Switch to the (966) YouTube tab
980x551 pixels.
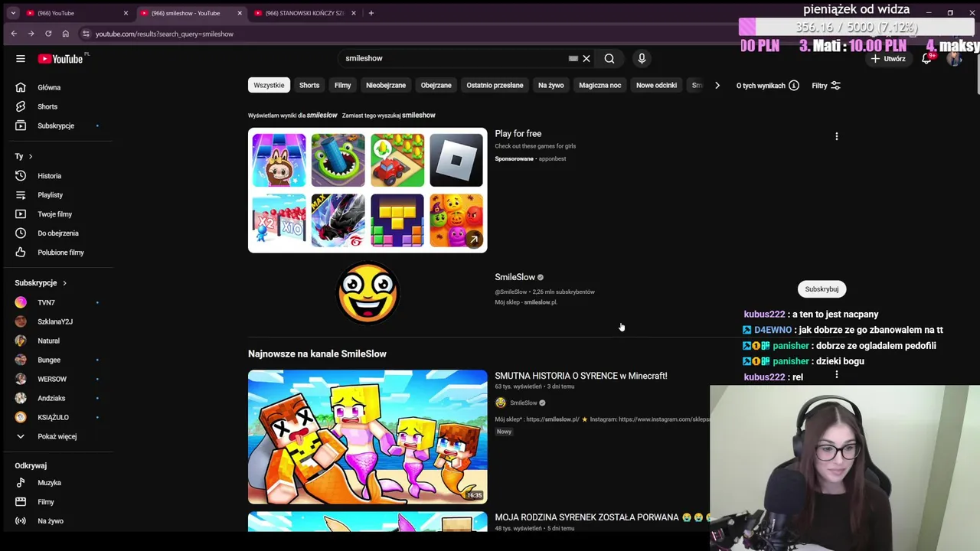(77, 13)
